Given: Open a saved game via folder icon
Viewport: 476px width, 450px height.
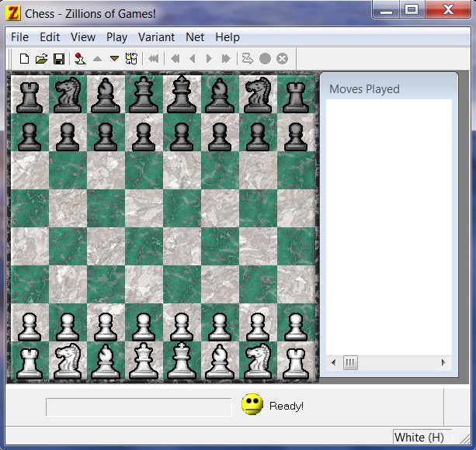Looking at the screenshot, I should (42, 58).
